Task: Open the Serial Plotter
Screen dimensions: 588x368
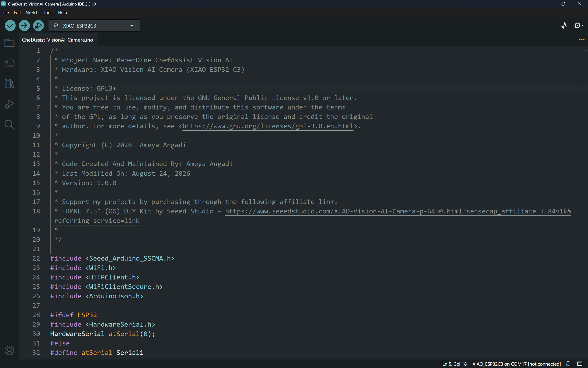Action: pyautogui.click(x=564, y=26)
